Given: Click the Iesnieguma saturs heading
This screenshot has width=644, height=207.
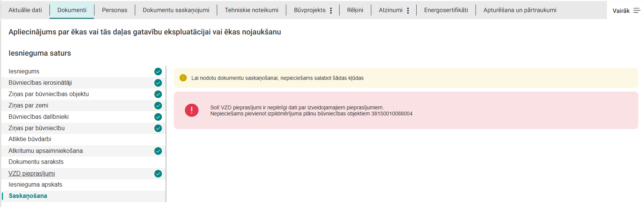Looking at the screenshot, I should 40,53.
